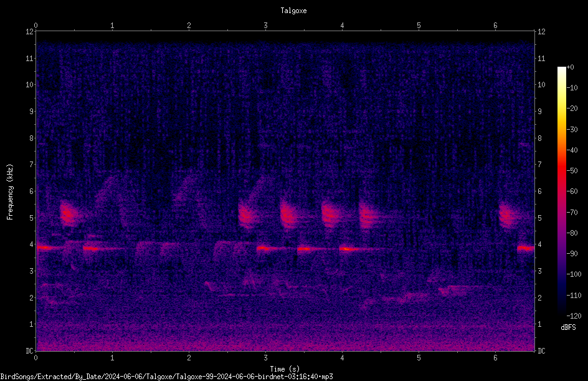This screenshot has height=381, width=588.
Task: Click the 12 kHz left frequency tick
Action: click(30, 32)
